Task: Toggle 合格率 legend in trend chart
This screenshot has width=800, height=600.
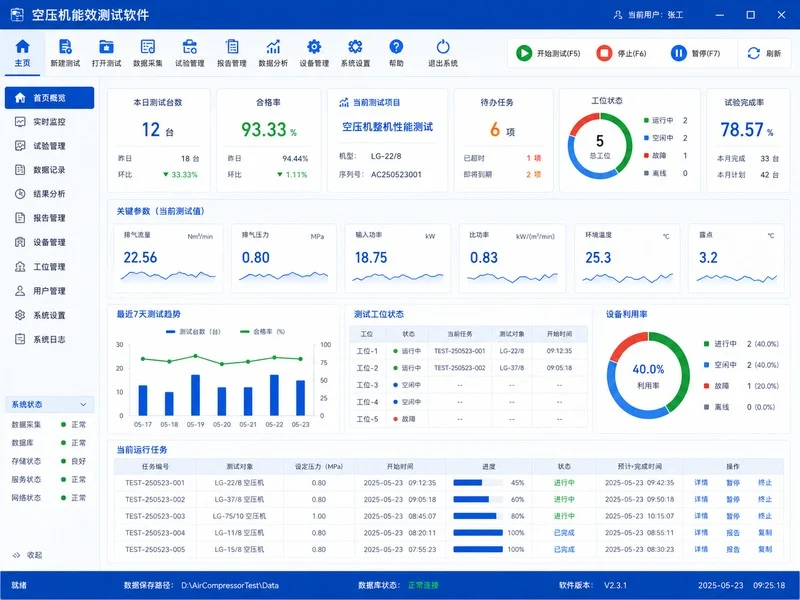Action: click(x=262, y=332)
